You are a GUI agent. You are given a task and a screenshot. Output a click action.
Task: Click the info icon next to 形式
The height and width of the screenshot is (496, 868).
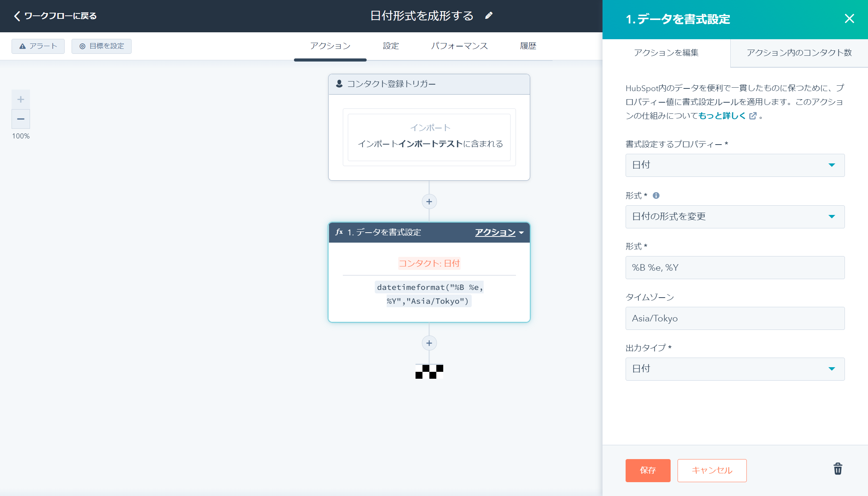click(656, 195)
